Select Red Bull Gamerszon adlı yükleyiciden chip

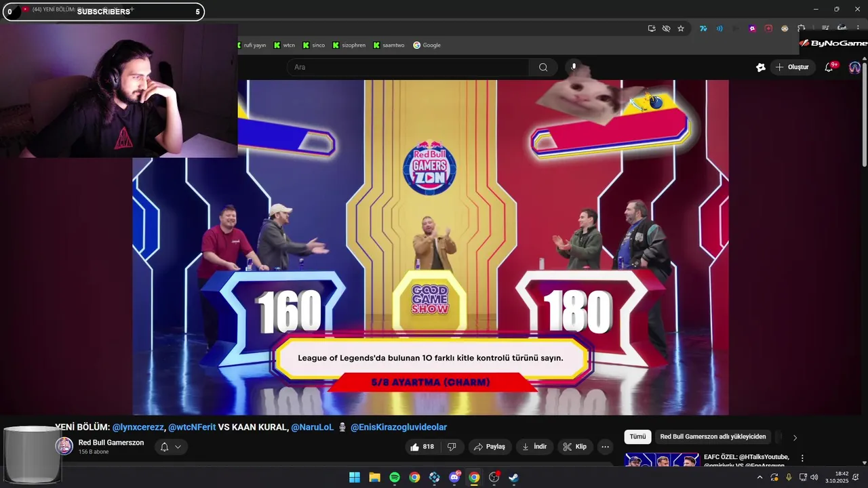713,436
